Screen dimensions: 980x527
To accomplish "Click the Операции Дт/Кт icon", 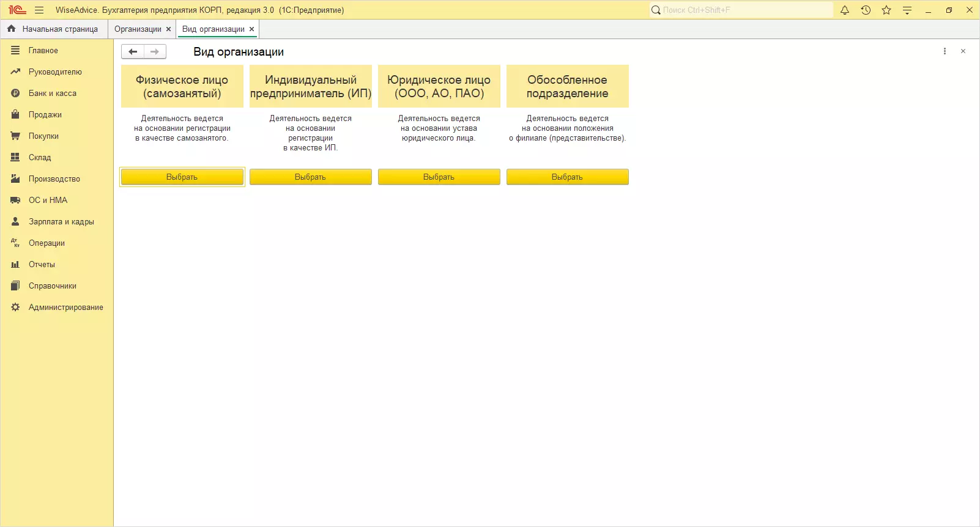I will pyautogui.click(x=15, y=243).
